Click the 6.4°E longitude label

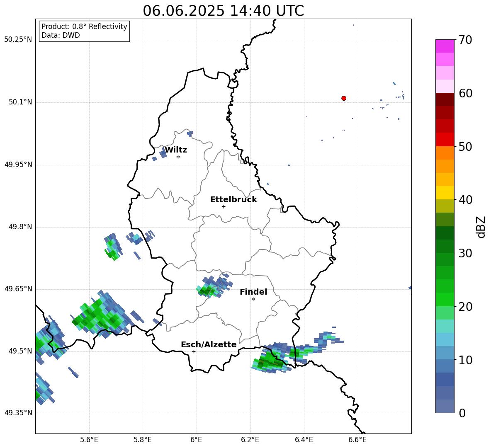(x=304, y=440)
